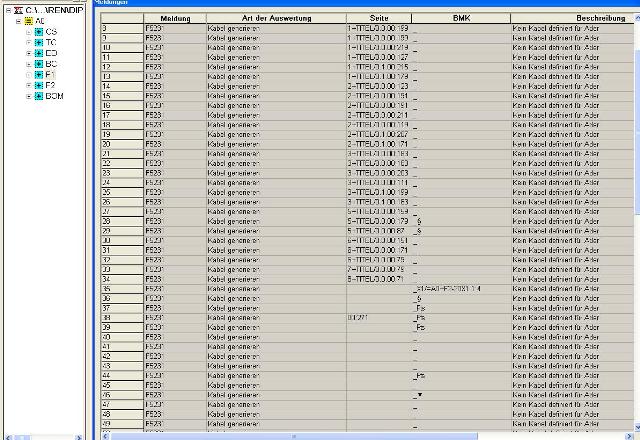This screenshot has width=640, height=440.
Task: Select the F2 label in the tree
Action: coord(50,85)
